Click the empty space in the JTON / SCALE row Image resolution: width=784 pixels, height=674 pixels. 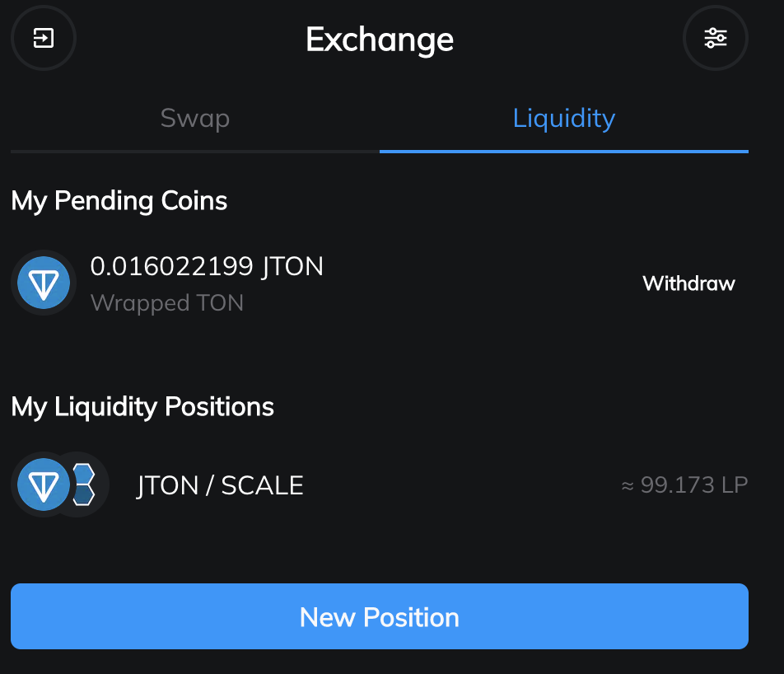click(x=461, y=485)
